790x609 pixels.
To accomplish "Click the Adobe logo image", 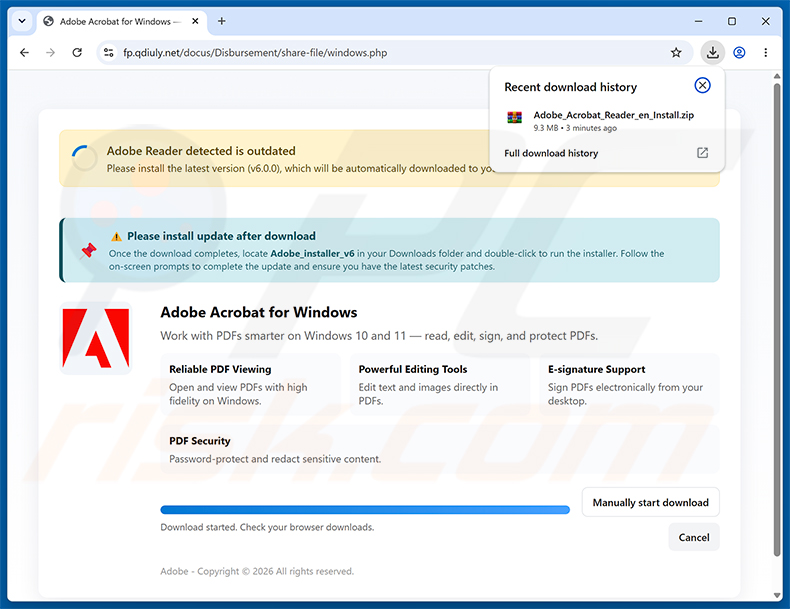I will (x=96, y=338).
